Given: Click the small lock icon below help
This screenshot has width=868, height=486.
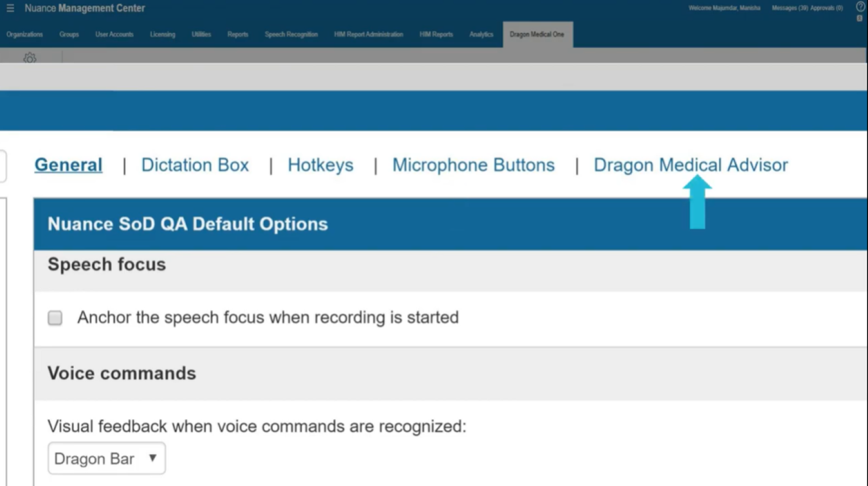Looking at the screenshot, I should pos(859,18).
